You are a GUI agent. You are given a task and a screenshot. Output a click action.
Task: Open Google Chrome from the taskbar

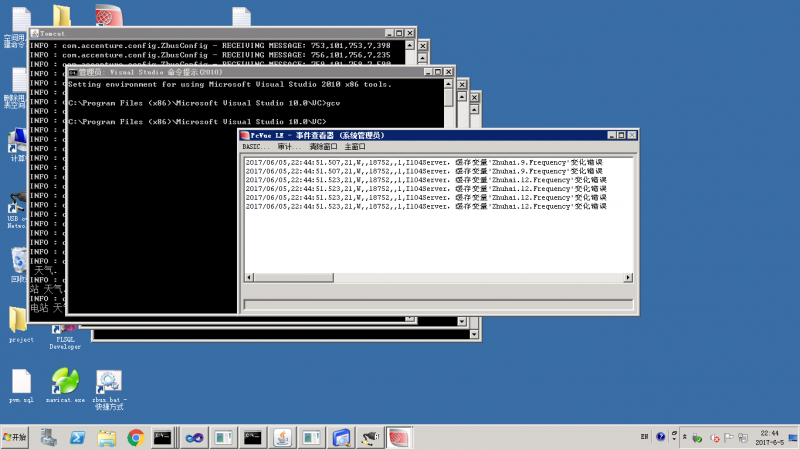pos(136,437)
